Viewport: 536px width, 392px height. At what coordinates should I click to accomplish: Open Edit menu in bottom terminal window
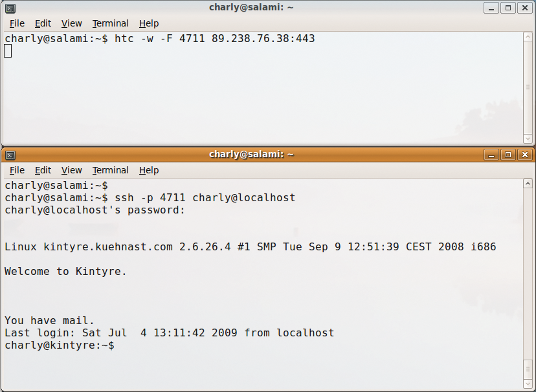point(43,170)
